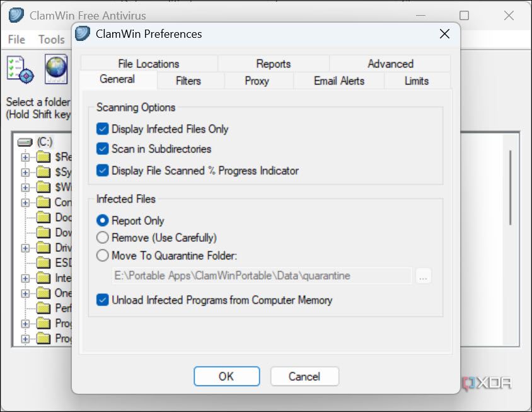Open the File menu in main window
Viewport: 532px width, 412px height.
(16, 40)
